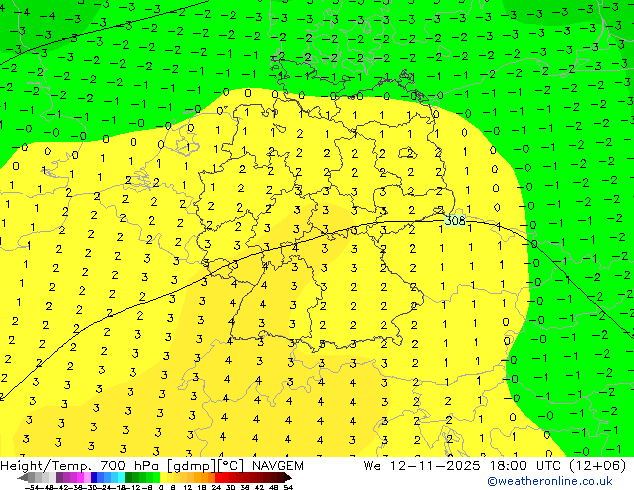Click the legend value 12
Screen dimensions: 634x490
click(x=187, y=487)
